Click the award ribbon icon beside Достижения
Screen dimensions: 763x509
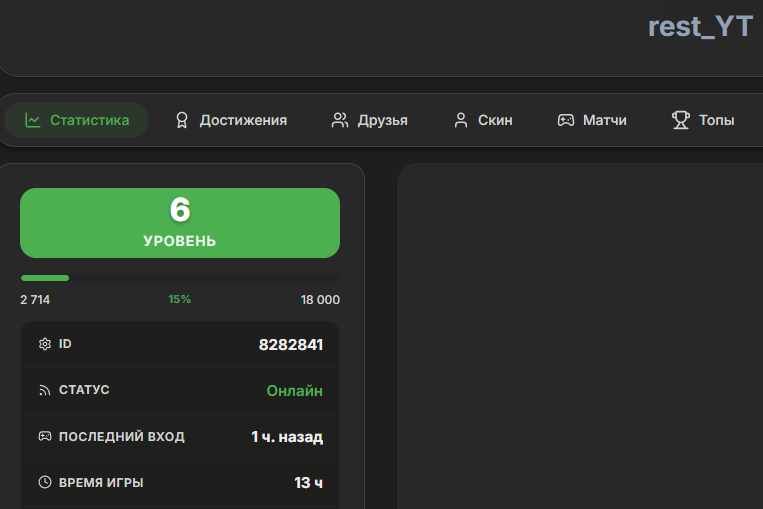click(x=182, y=120)
